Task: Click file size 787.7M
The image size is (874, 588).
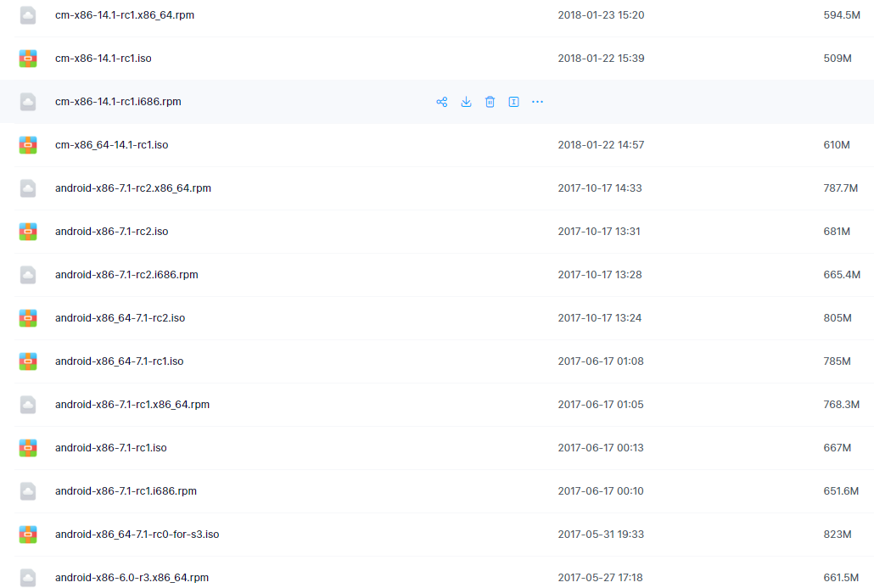Action: pyautogui.click(x=841, y=188)
